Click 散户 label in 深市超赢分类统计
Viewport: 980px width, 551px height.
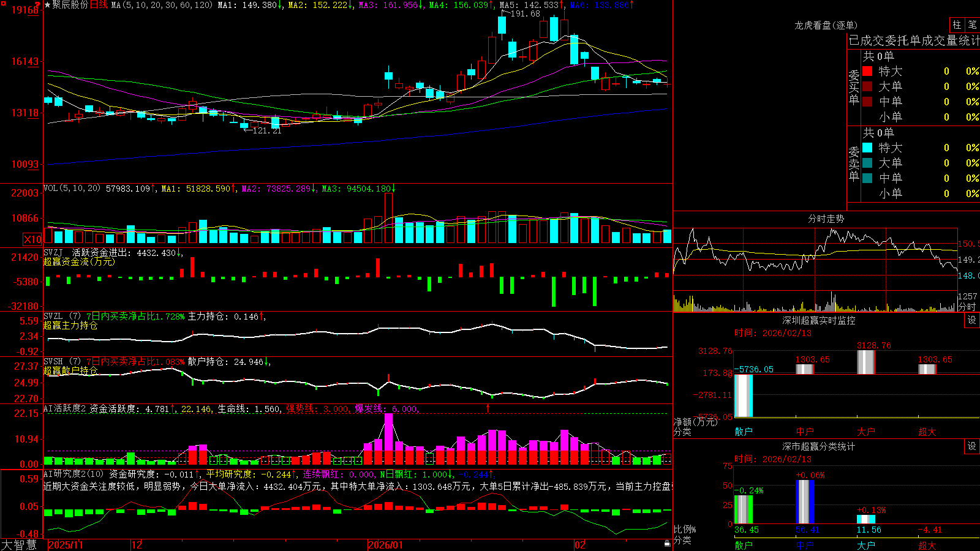tap(744, 545)
